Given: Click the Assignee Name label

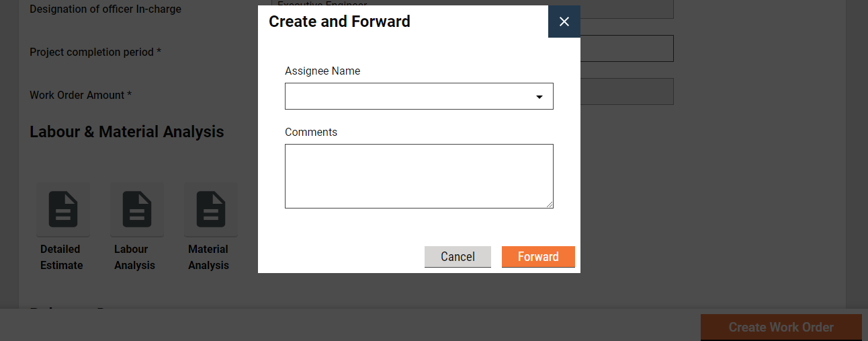Looking at the screenshot, I should [x=322, y=71].
